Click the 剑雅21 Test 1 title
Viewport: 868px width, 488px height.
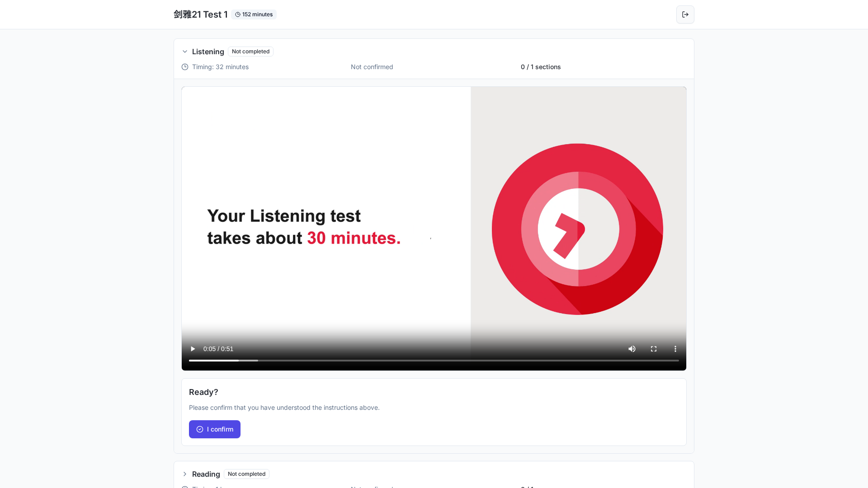pos(201,14)
